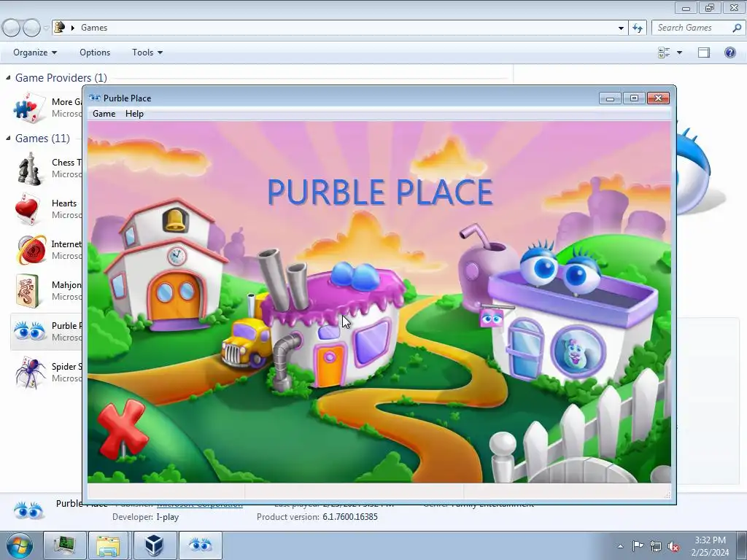The height and width of the screenshot is (560, 747).
Task: Open the Windows Start menu
Action: 19,545
